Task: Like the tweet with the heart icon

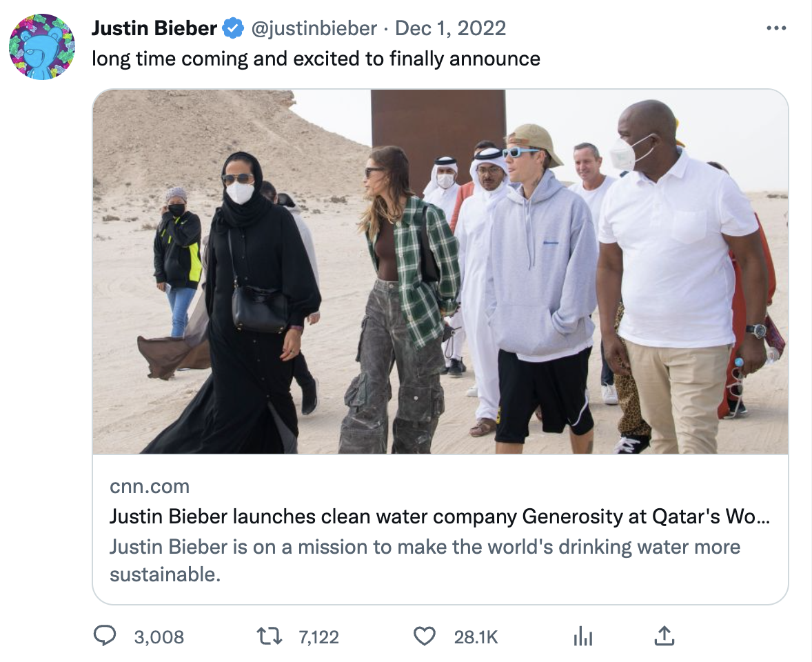Action: [425, 636]
